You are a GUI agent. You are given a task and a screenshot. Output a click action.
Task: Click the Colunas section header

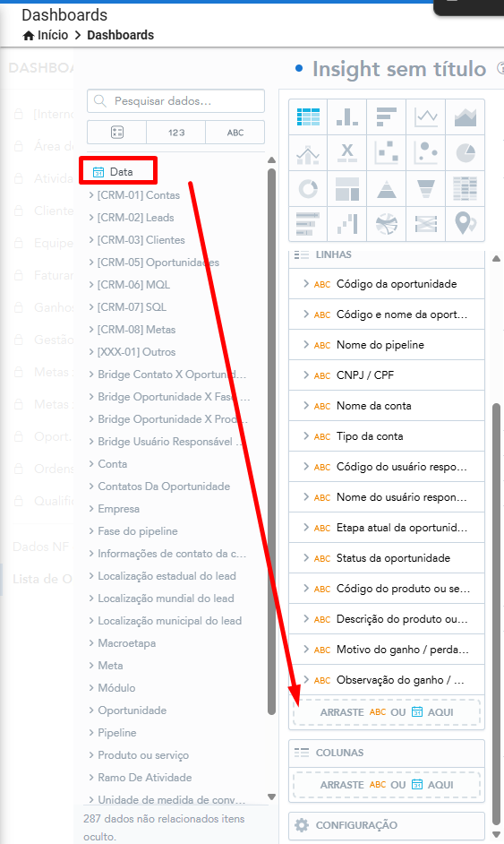point(387,753)
